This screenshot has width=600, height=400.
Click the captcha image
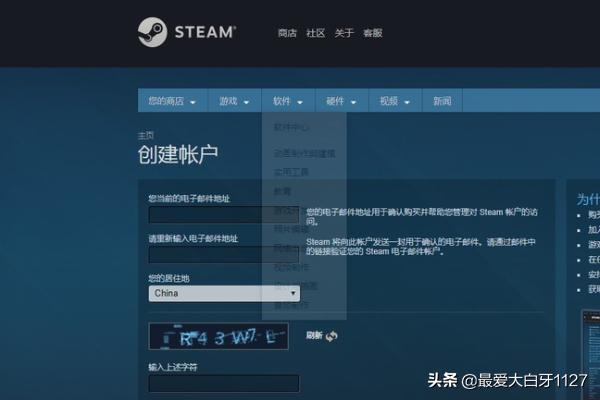pos(218,336)
